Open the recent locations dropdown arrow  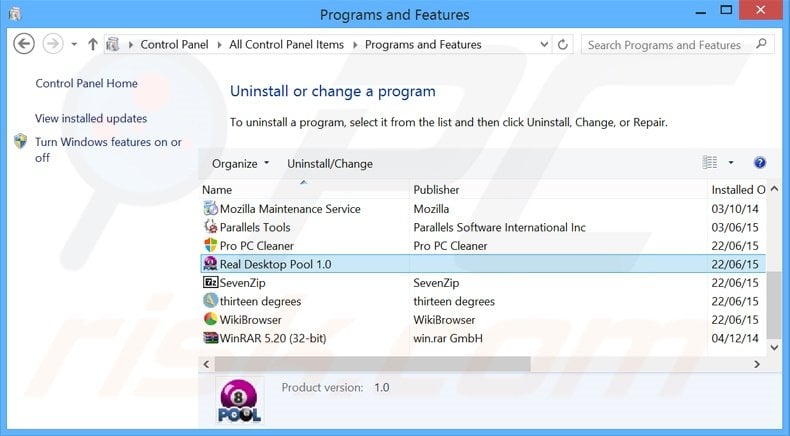tap(74, 44)
